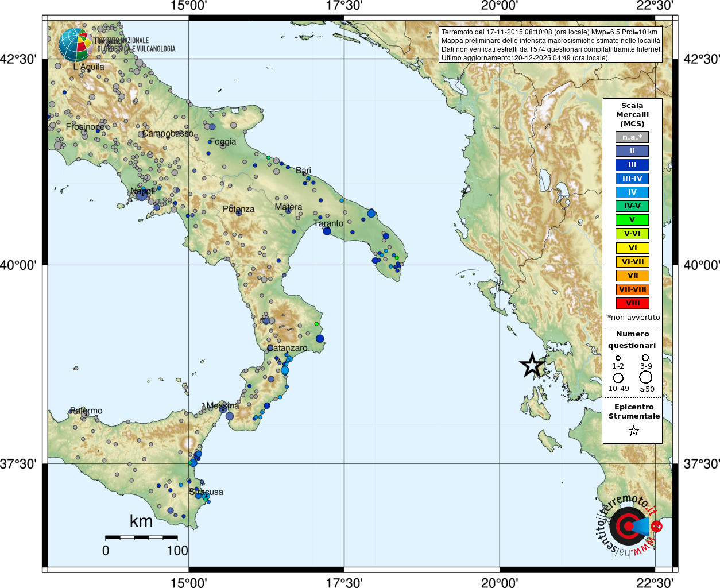
Task: Click the legend 3-9 questionnaires circle
Action: coord(646,358)
